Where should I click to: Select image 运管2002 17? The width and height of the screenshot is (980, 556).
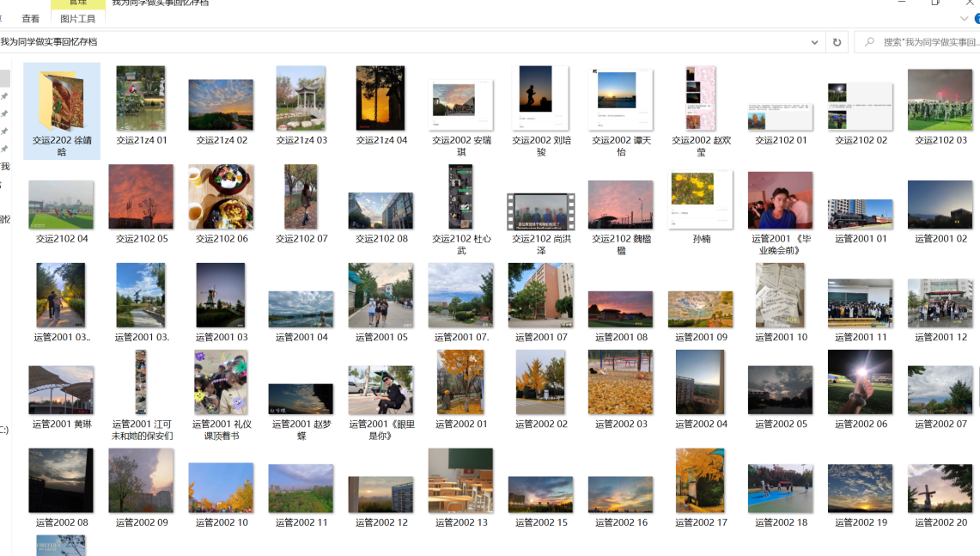click(701, 480)
